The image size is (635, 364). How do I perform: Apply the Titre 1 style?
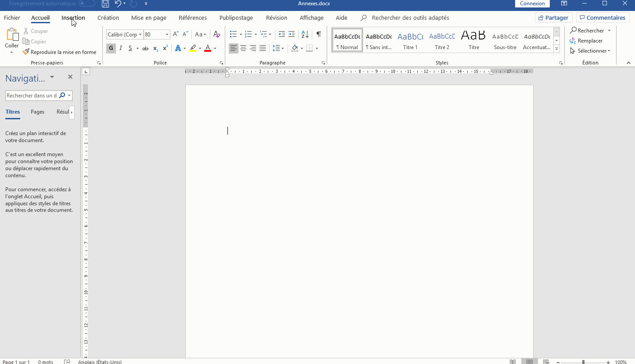click(x=410, y=39)
